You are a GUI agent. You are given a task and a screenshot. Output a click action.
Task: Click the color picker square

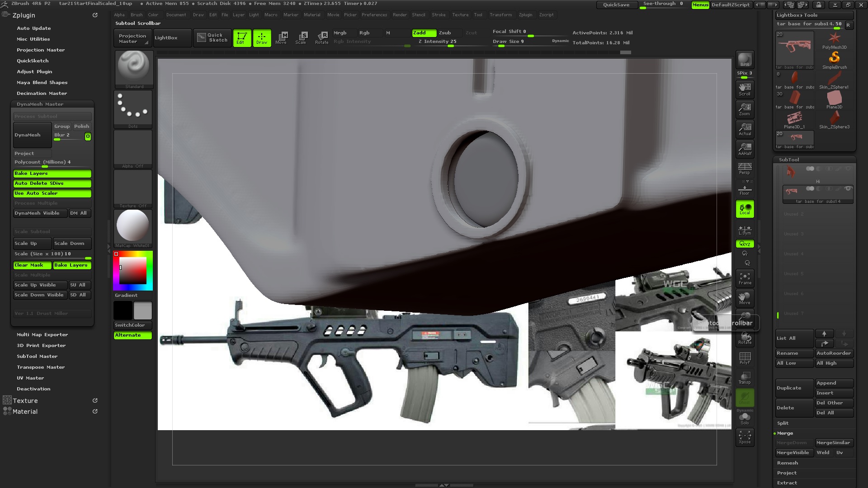coord(132,270)
